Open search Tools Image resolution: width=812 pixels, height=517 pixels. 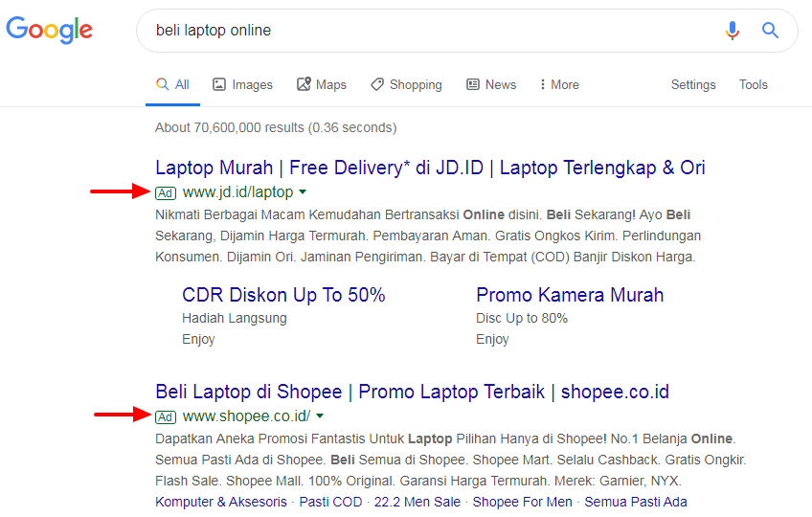753,85
